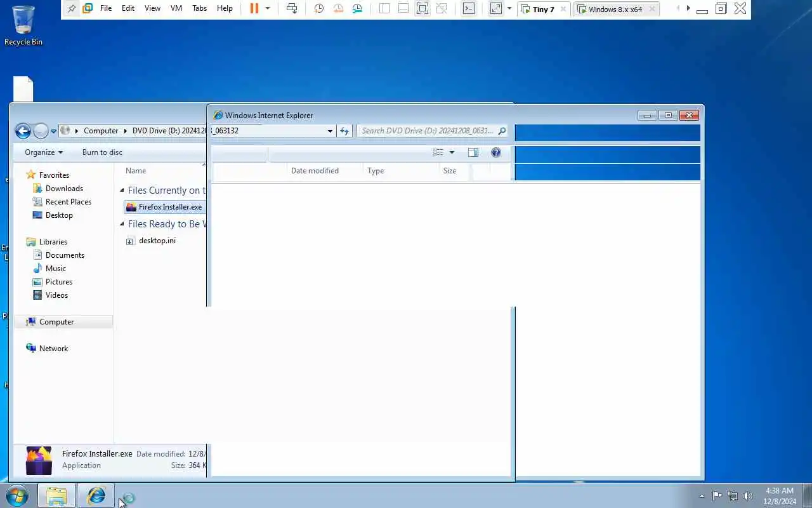Click the Internet Explorer taskbar icon

coord(96,496)
